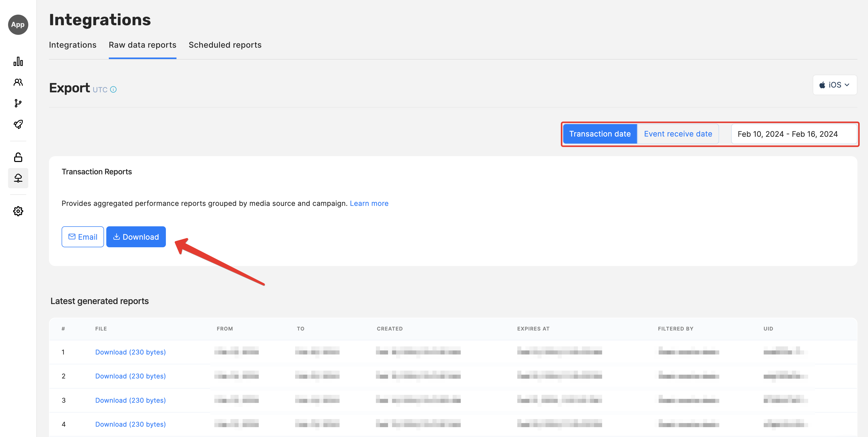Switch to Event receive date
This screenshot has height=437, width=868.
pyautogui.click(x=678, y=134)
